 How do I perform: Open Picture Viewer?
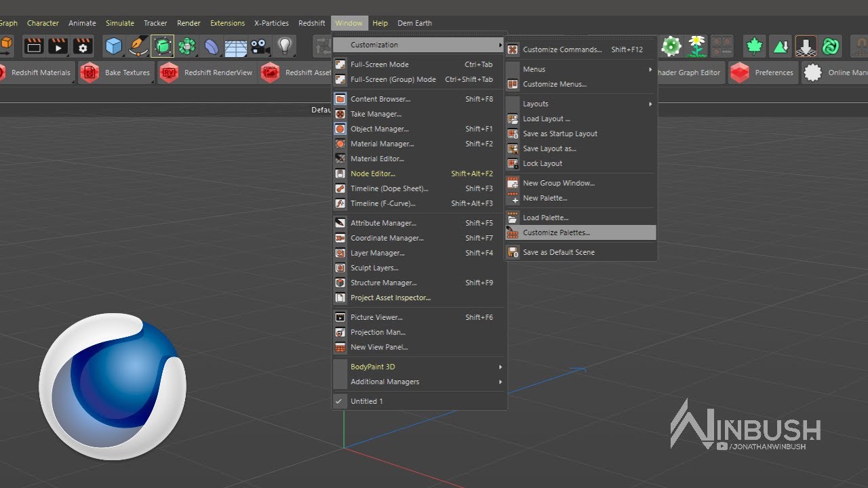pos(419,317)
